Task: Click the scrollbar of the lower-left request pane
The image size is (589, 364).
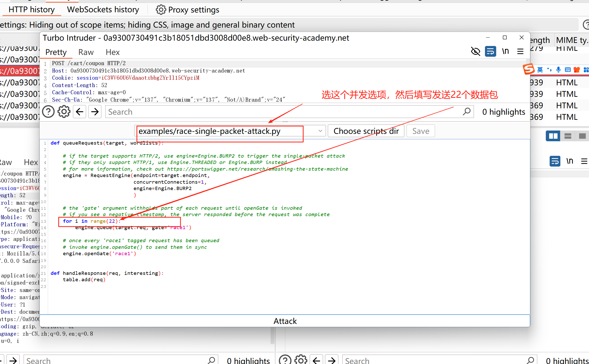Action: [272, 335]
